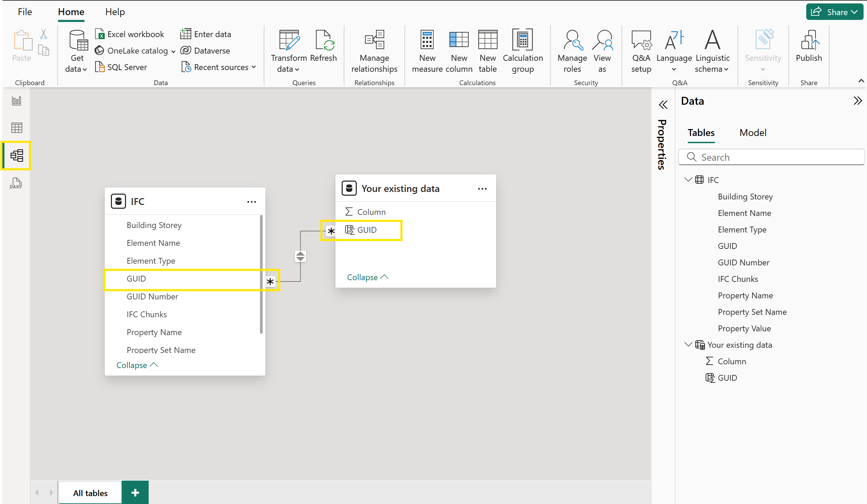Open Report view from left sidebar
Image resolution: width=867 pixels, height=504 pixels.
pyautogui.click(x=16, y=101)
